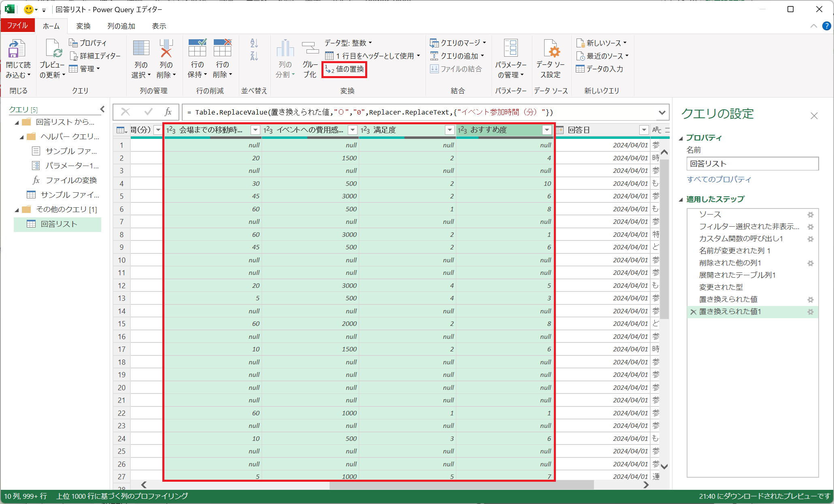Image resolution: width=834 pixels, height=504 pixels.
Task: Sort descending with Z-A icon
Action: (254, 56)
